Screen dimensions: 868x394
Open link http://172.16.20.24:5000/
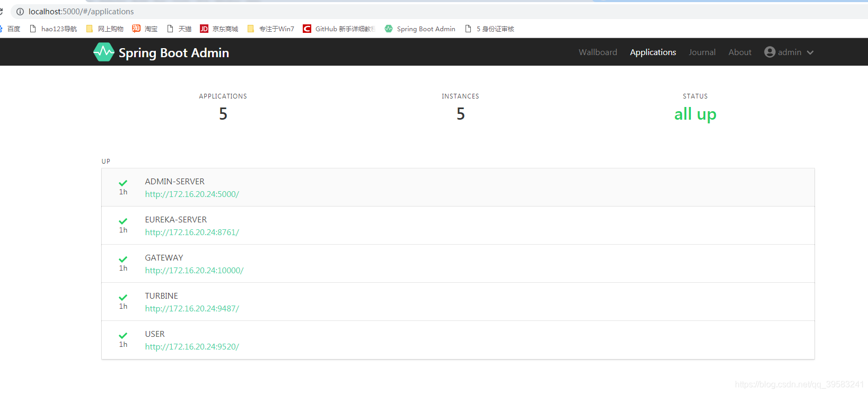click(x=192, y=194)
